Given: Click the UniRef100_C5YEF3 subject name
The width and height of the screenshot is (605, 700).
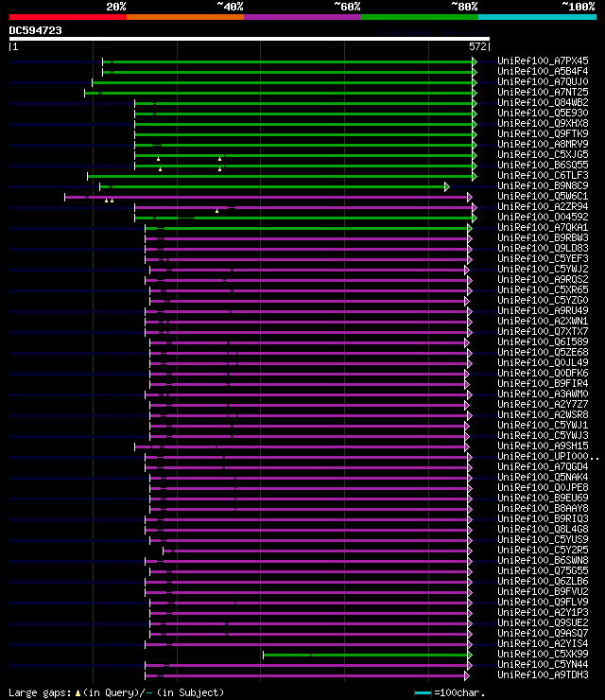Looking at the screenshot, I should tap(543, 258).
